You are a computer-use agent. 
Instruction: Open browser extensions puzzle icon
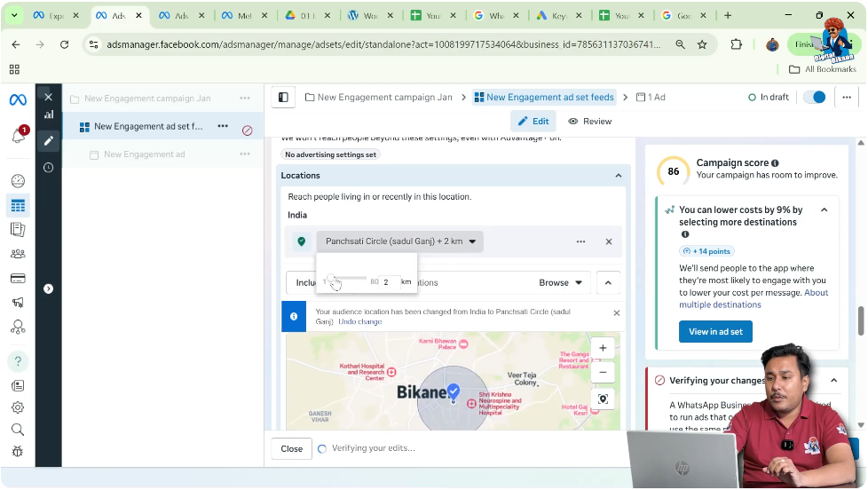click(x=737, y=45)
